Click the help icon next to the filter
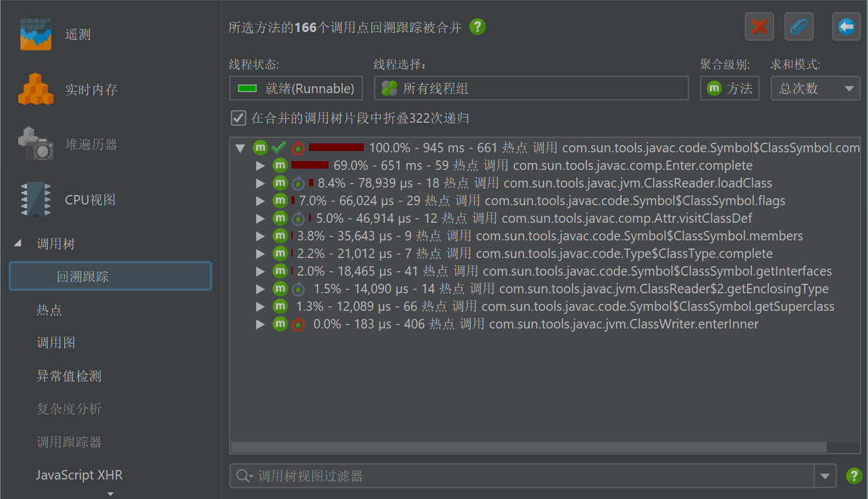Viewport: 868px width, 499px height. click(x=854, y=476)
